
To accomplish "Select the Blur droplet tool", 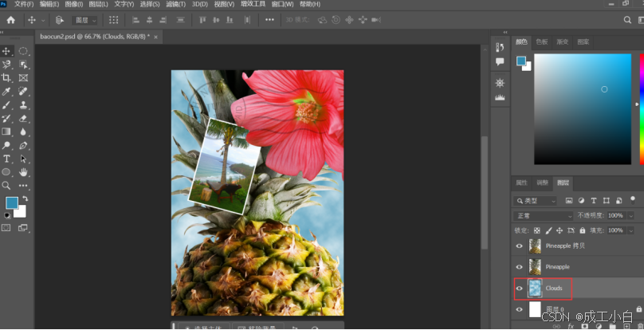I will pos(23,132).
